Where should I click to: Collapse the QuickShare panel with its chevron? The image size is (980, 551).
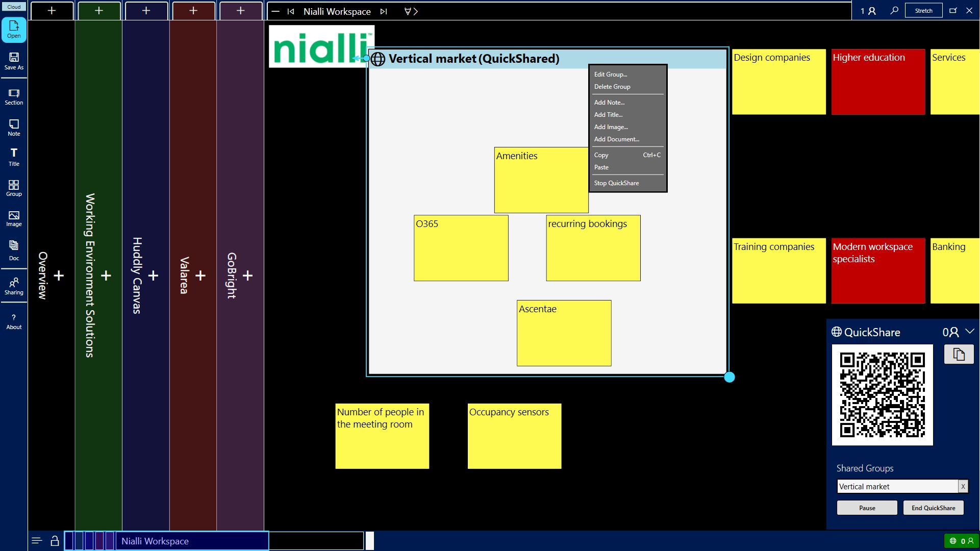[971, 332]
